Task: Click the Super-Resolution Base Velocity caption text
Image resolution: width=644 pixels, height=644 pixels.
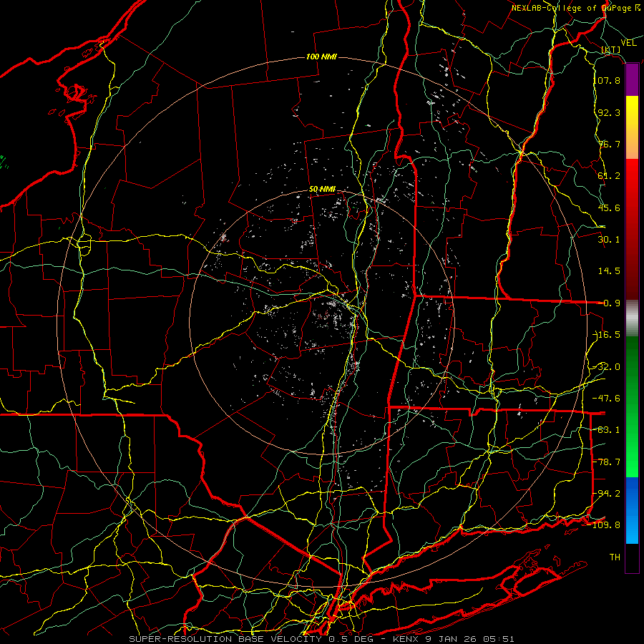Action: coord(321,639)
